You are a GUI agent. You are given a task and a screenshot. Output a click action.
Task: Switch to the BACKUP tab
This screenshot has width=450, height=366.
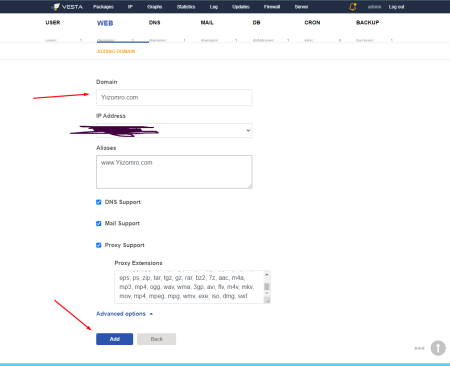(x=368, y=23)
